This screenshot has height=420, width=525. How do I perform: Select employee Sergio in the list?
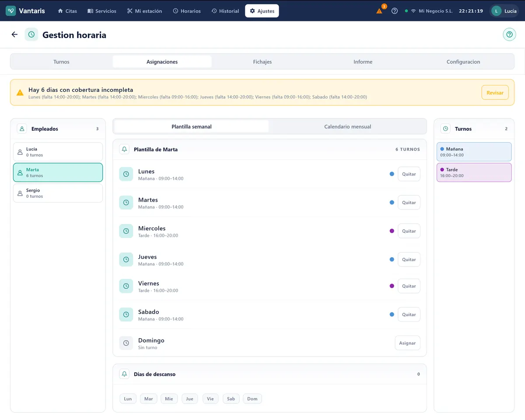pos(58,193)
